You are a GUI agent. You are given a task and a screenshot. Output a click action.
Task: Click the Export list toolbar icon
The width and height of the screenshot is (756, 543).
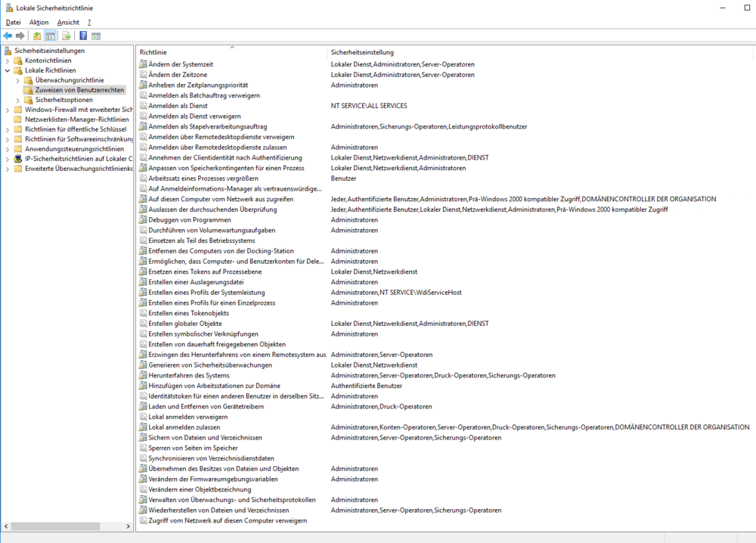(x=67, y=36)
